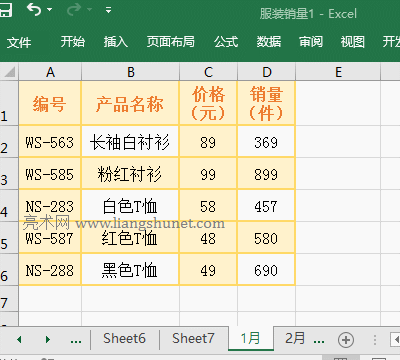This screenshot has height=360, width=400.
Task: Select cell containing 粉红衬衫
Action: [x=130, y=174]
